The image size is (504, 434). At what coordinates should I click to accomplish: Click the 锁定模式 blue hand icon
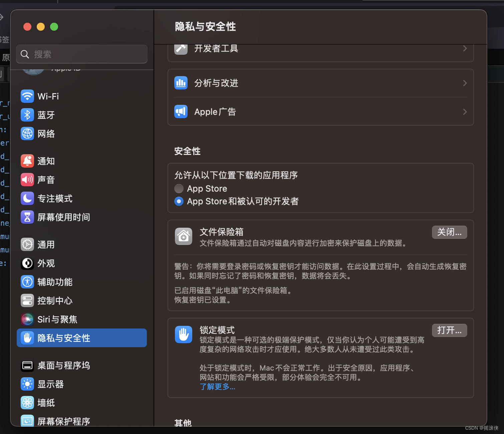click(x=184, y=335)
